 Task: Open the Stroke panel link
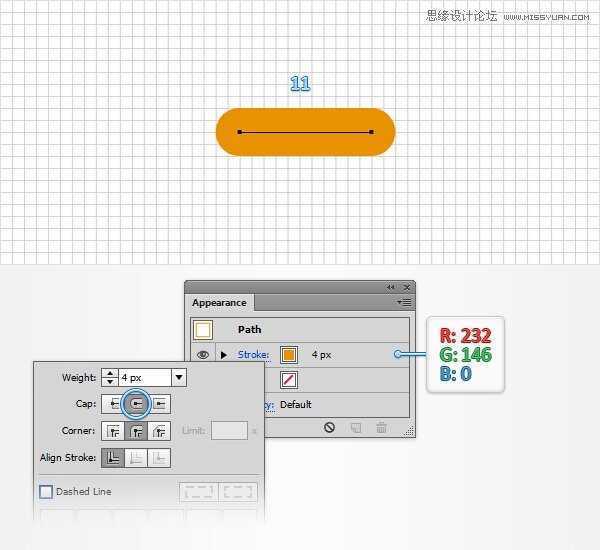(253, 355)
